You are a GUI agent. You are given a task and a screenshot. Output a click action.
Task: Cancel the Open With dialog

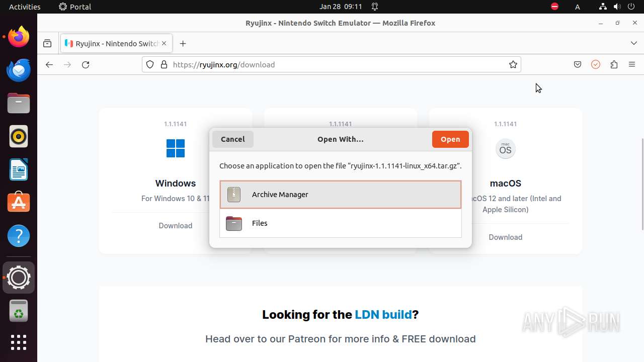tap(233, 139)
